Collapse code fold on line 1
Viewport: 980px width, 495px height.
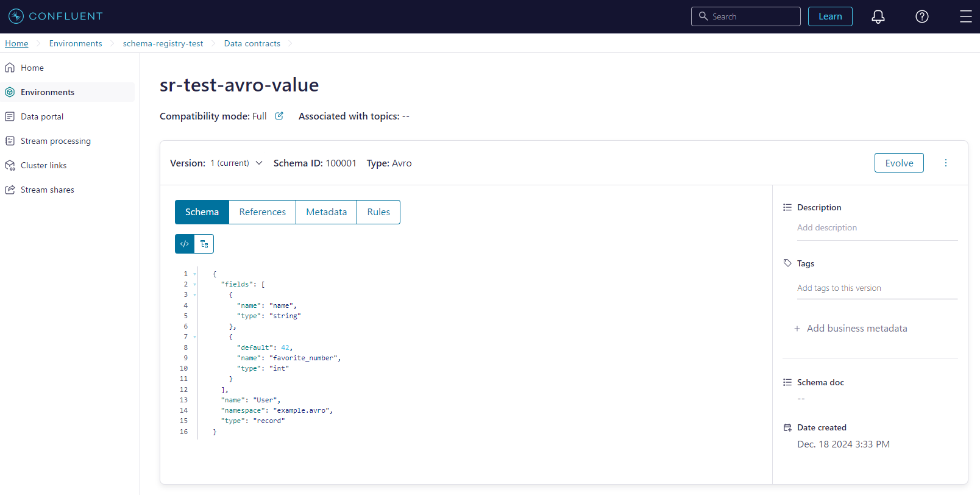[x=195, y=274]
